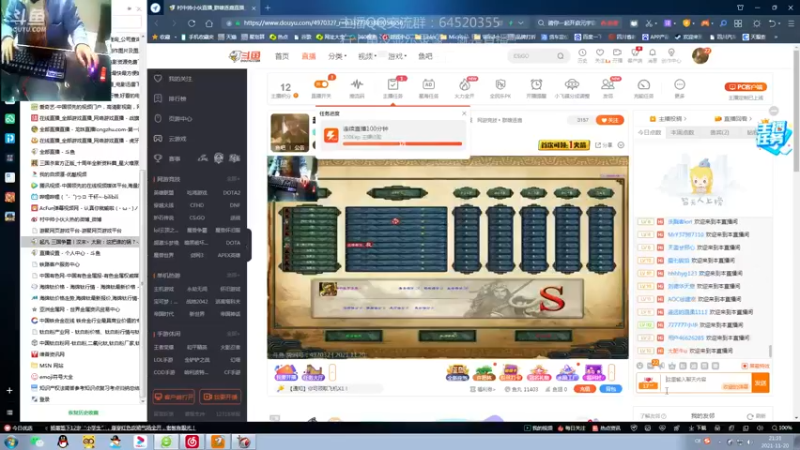Open the penguin QQ icon in taskbar
Viewport: 800px width, 450px height.
pos(63,441)
